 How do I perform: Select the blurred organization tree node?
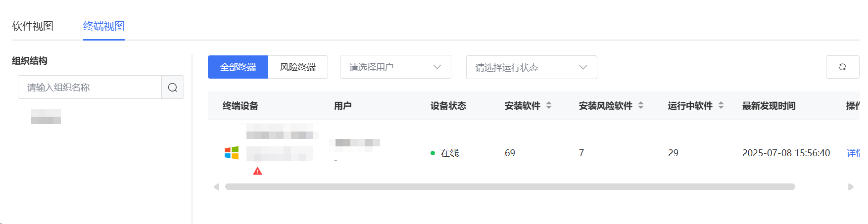click(x=46, y=117)
